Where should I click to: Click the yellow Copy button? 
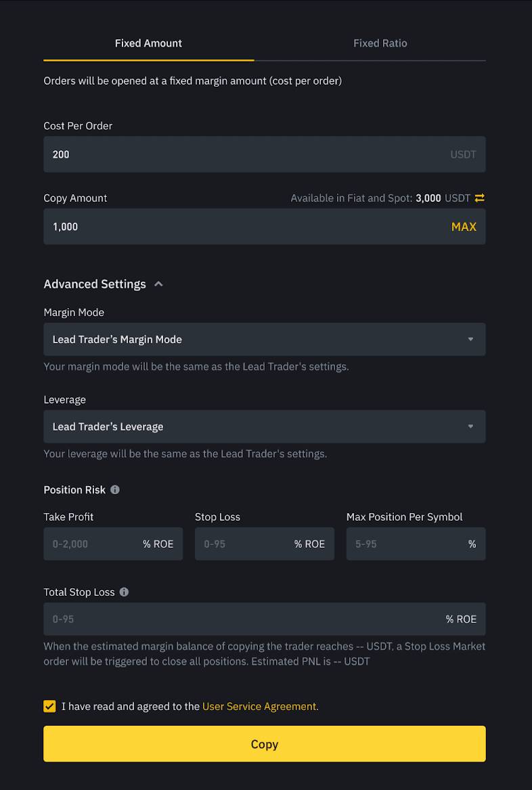coord(265,744)
